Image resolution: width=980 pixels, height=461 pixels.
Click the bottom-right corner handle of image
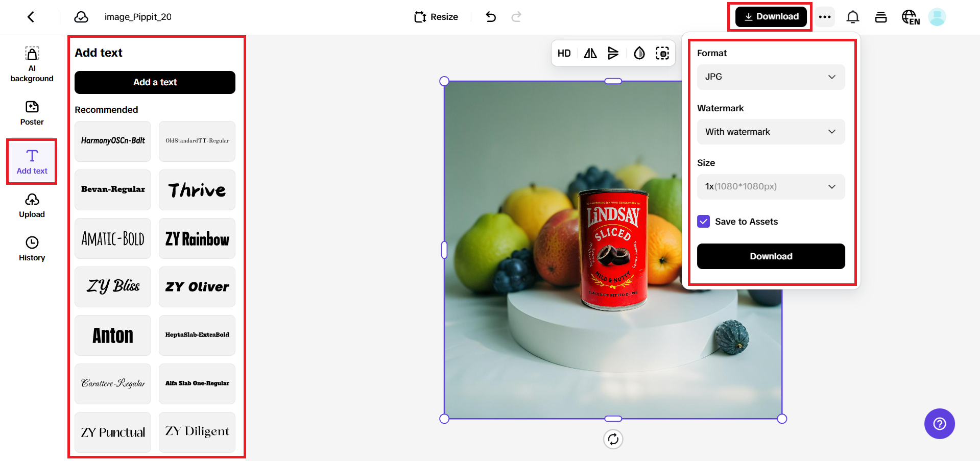point(782,419)
